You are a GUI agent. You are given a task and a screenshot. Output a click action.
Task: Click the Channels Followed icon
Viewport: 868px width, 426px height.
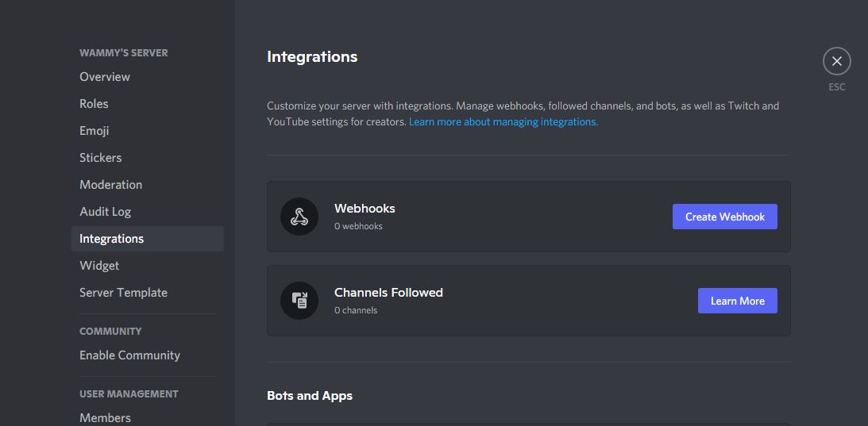(299, 301)
